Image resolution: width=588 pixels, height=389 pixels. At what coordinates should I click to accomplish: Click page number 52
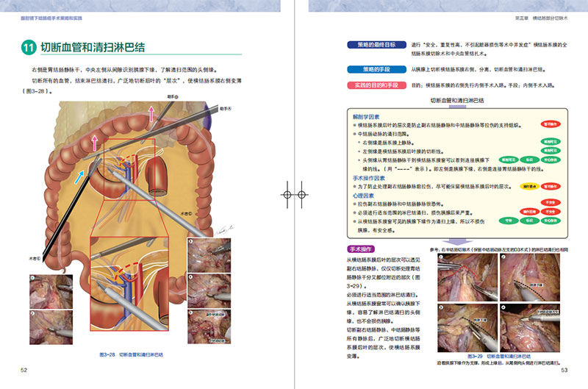coord(24,370)
